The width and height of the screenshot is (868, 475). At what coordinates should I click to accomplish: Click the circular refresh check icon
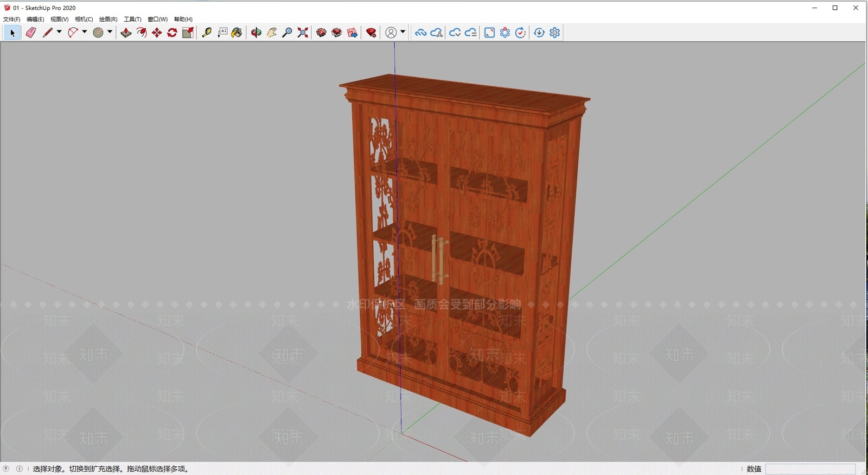pyautogui.click(x=520, y=33)
